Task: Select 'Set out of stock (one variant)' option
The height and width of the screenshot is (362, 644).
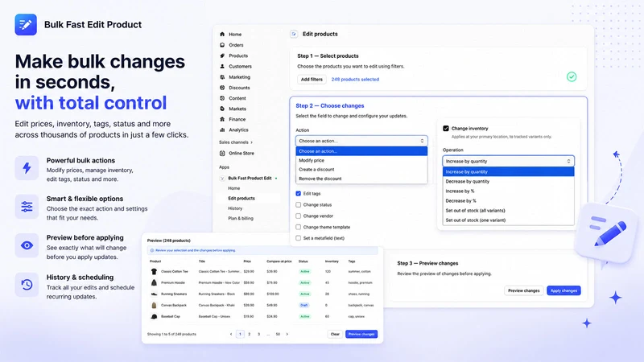Action: tap(508, 220)
